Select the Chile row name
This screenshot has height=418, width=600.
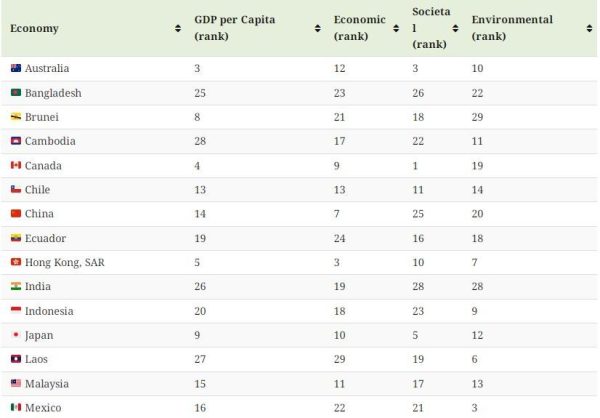[38, 189]
